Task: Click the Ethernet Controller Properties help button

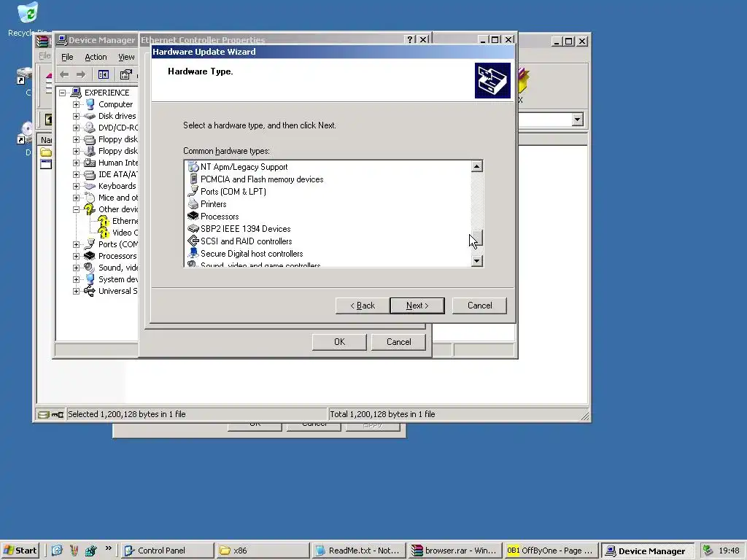Action: click(x=410, y=39)
